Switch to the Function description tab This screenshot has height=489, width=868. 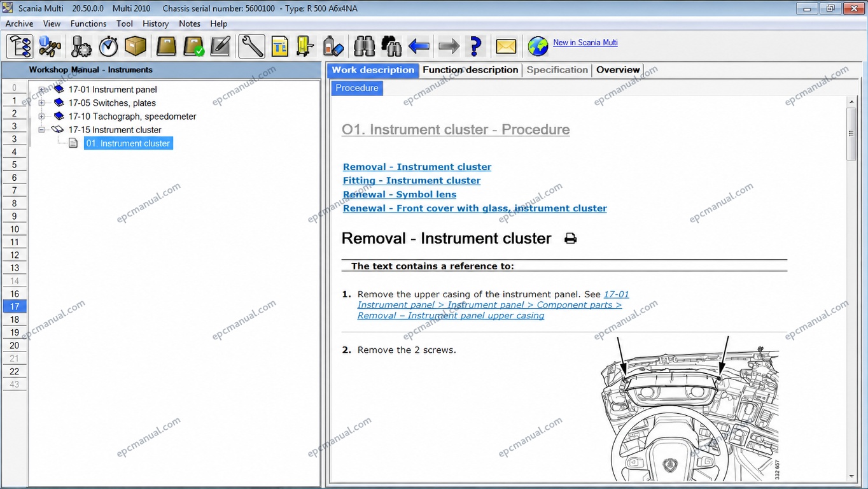(x=470, y=70)
